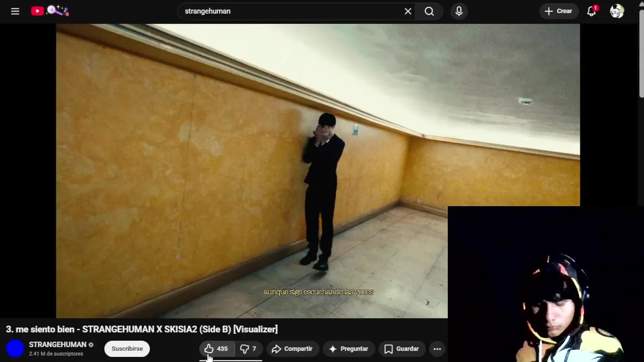Clear the search field with X
Screen dimensions: 644x362
click(408, 11)
